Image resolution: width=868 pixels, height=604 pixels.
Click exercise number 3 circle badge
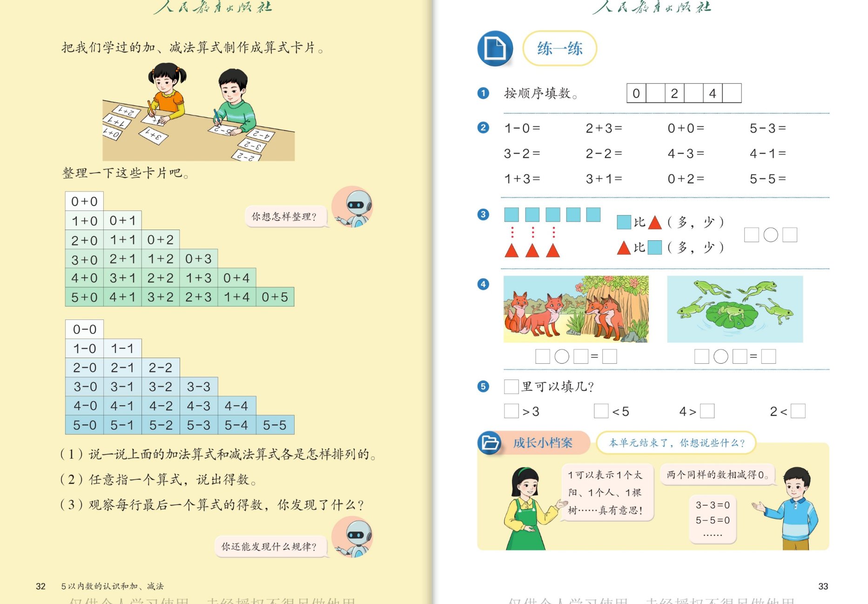pos(483,214)
